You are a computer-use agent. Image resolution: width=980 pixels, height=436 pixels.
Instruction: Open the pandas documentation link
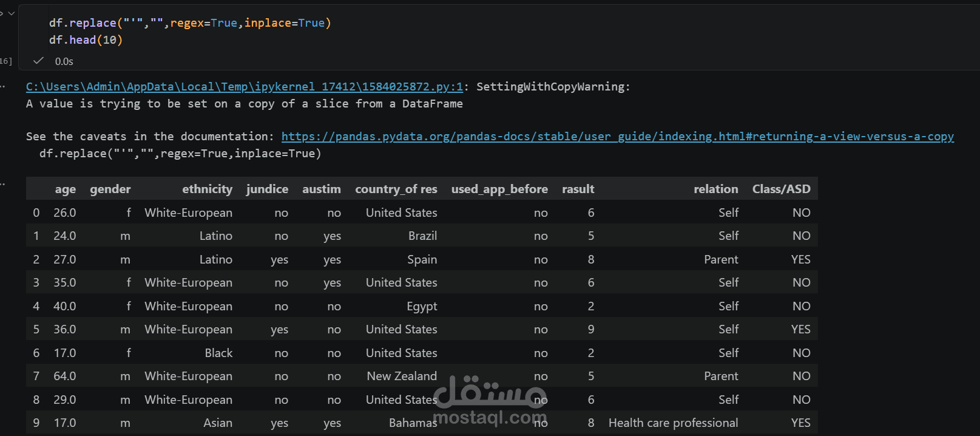coord(617,137)
